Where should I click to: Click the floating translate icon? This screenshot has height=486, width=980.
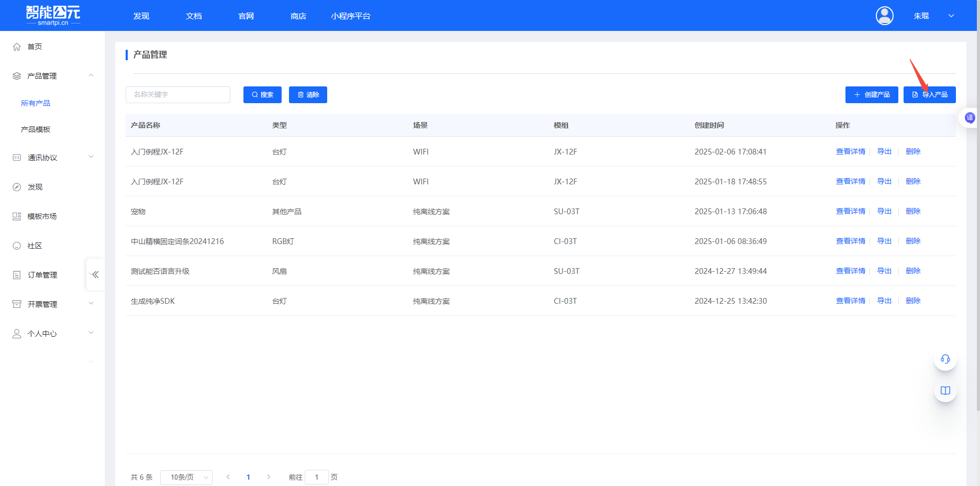click(x=970, y=118)
